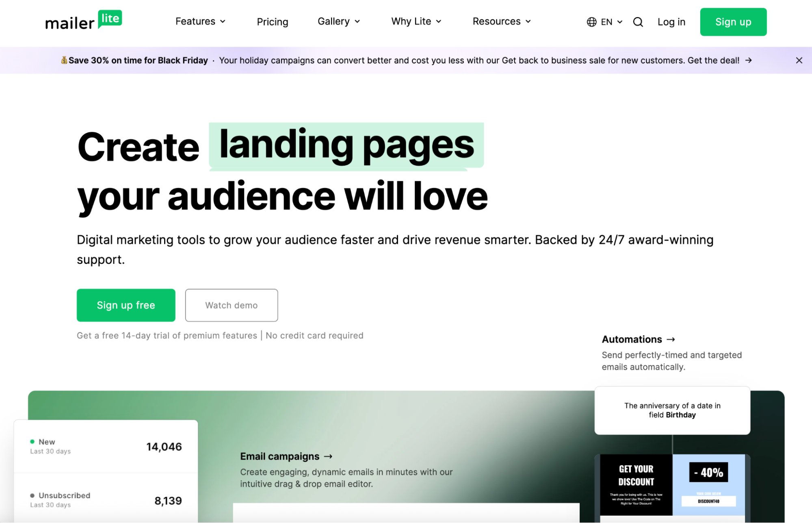Click the arrow after Get the deal!
812x523 pixels.
pos(748,60)
